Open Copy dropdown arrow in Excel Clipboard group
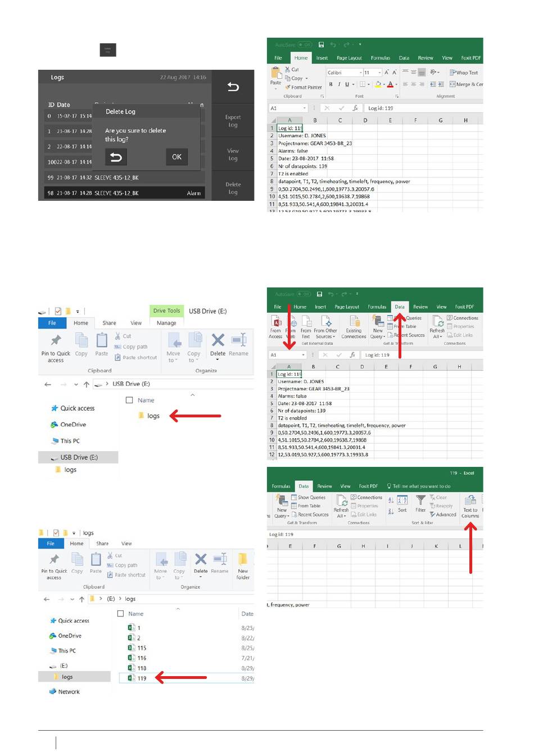Image resolution: width=534 pixels, height=756 pixels. 306,79
